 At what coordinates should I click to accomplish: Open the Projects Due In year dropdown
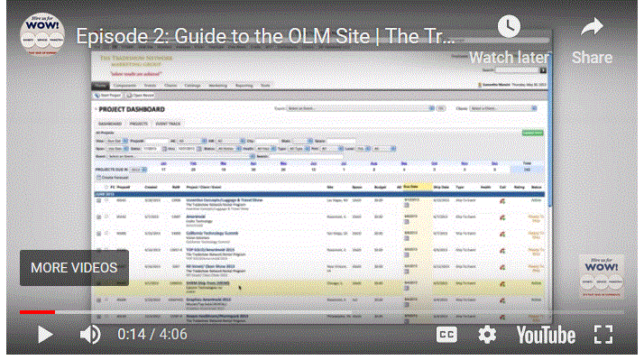point(138,170)
